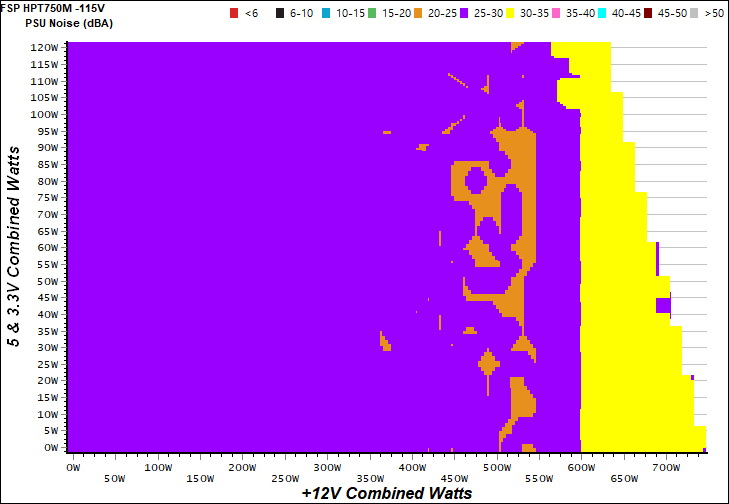Click the 0W label on horizontal axis
Image resolution: width=729 pixels, height=504 pixels.
[72, 467]
